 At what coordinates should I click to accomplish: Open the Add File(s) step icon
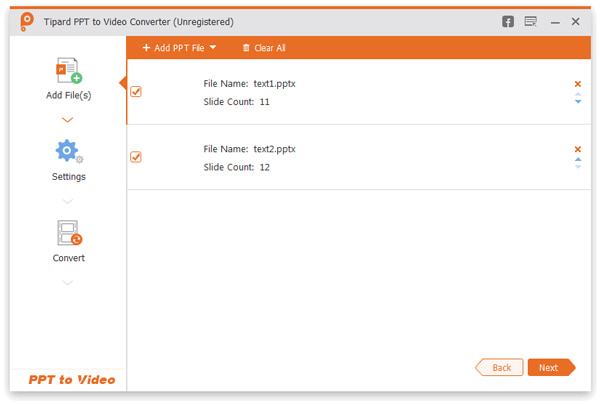pyautogui.click(x=69, y=70)
